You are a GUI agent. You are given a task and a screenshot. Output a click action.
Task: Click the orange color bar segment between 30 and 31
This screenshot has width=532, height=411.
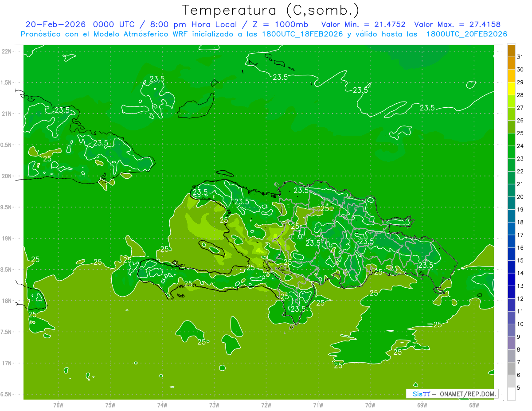coord(511,63)
